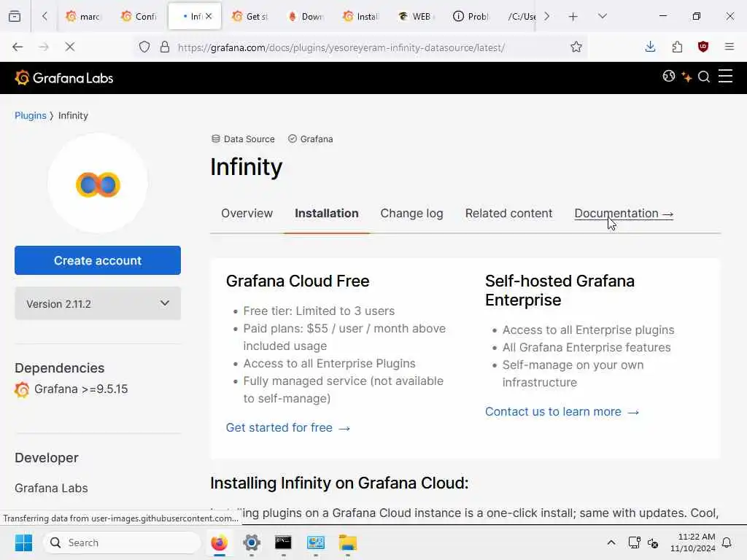Expand the Version 2.11.2 dropdown

98,303
